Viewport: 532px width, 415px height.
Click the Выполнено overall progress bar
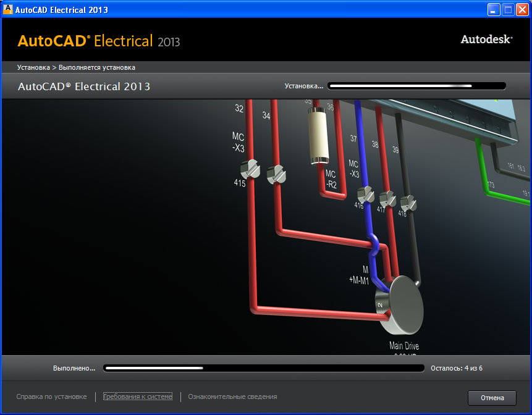pos(264,368)
